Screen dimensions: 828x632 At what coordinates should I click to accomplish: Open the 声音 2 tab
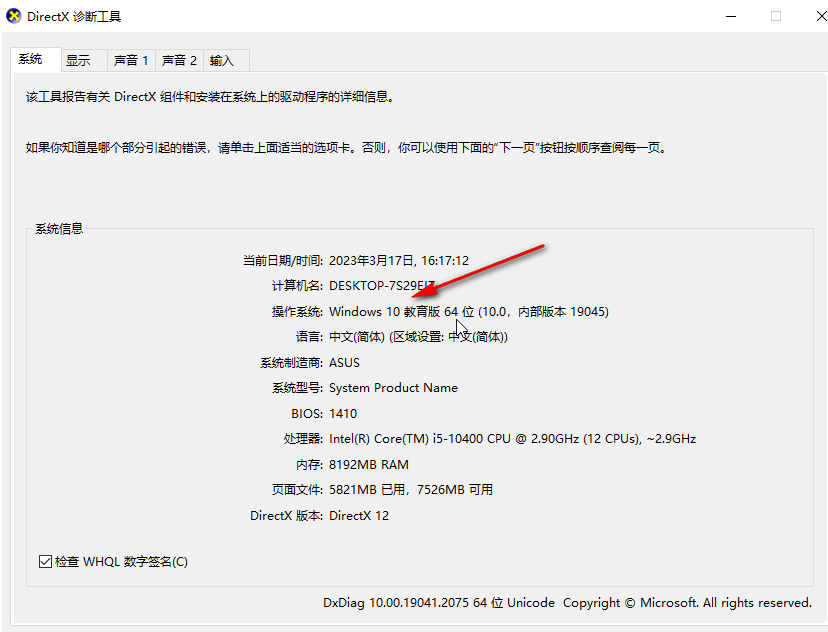[179, 60]
